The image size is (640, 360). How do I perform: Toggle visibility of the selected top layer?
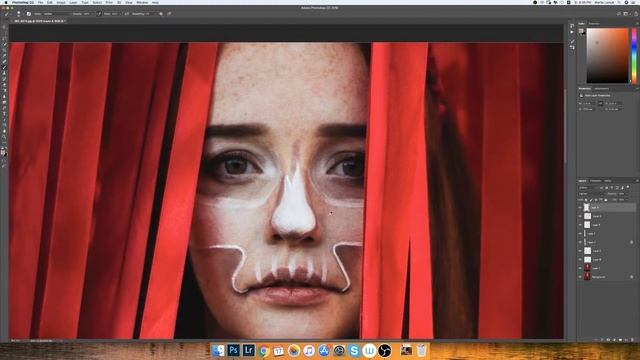tap(580, 207)
